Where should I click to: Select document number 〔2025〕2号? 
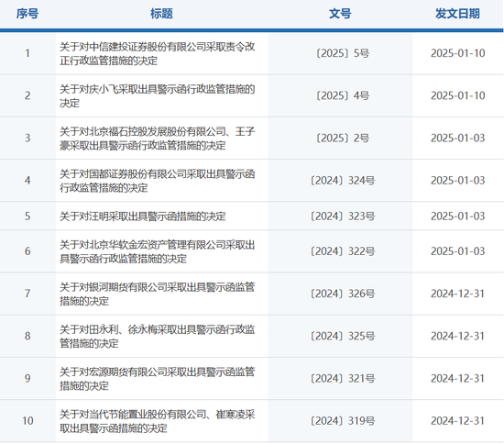point(343,138)
